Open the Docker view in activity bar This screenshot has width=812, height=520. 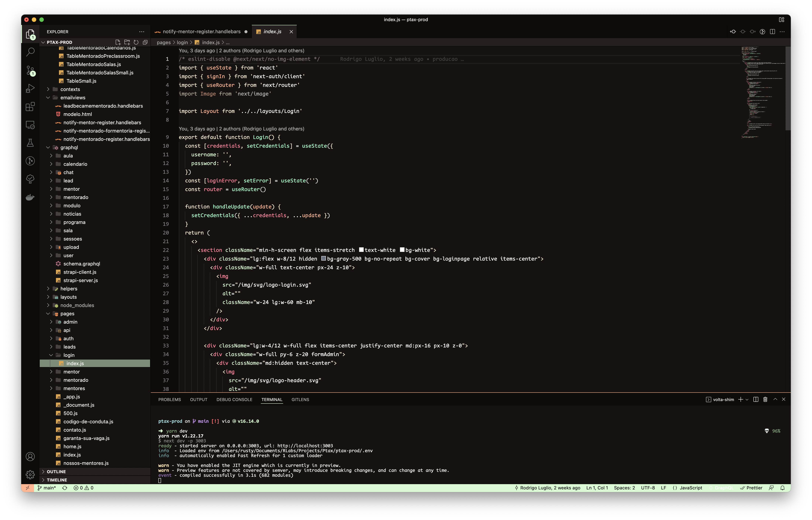click(x=30, y=197)
